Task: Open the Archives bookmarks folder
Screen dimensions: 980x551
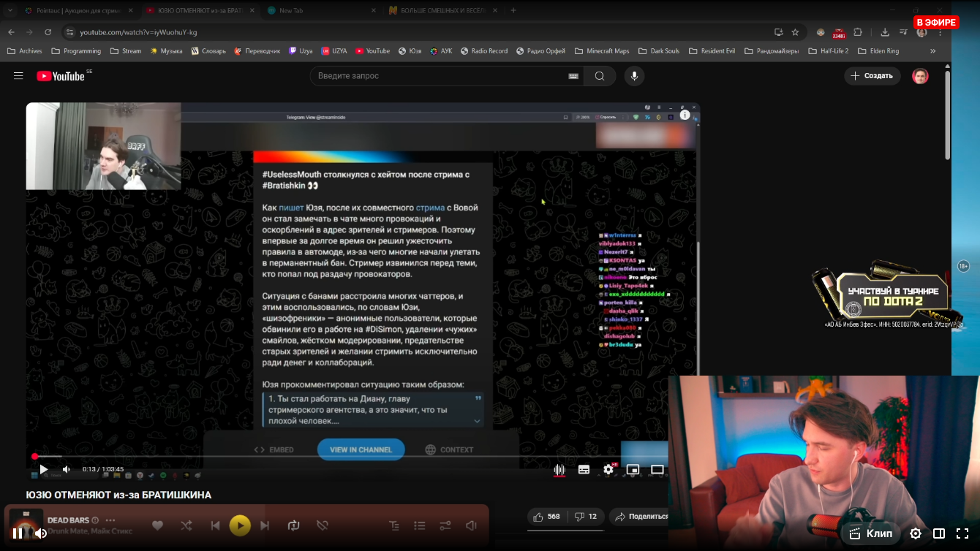Action: click(x=24, y=51)
